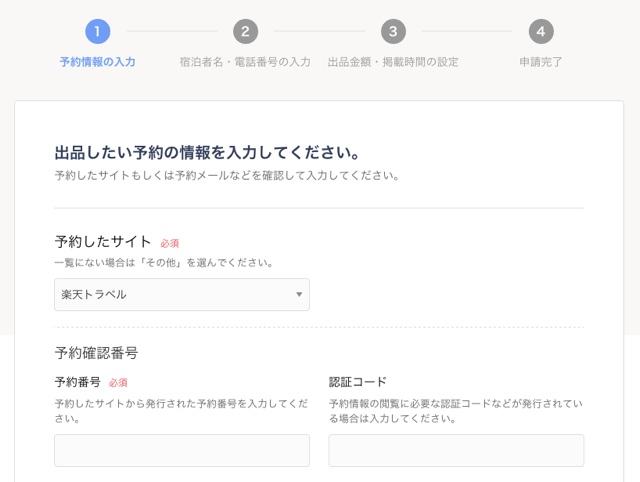Click the step 3 circle icon
This screenshot has height=482, width=640.
(393, 31)
